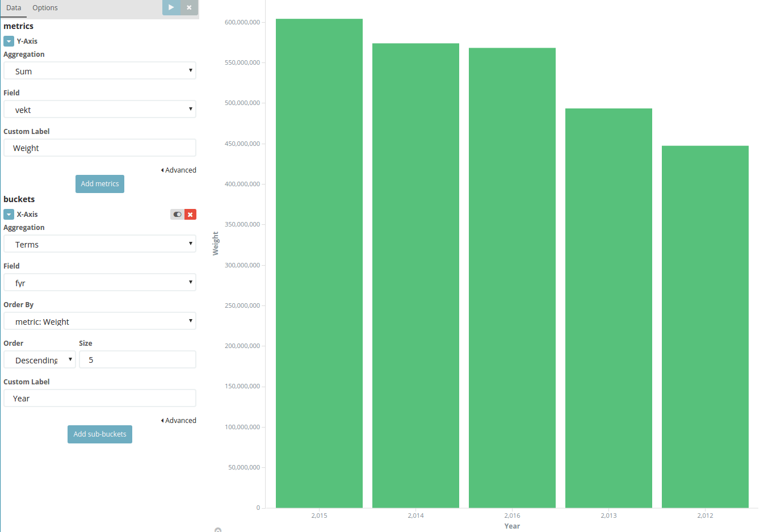Click the Add metrics button
Viewport: 764px width, 532px height.
click(99, 183)
